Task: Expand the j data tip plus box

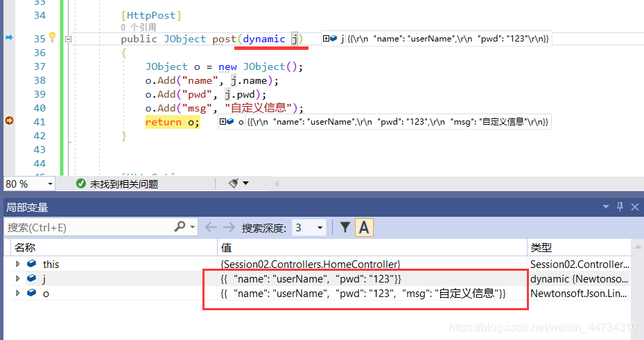Action: 326,39
